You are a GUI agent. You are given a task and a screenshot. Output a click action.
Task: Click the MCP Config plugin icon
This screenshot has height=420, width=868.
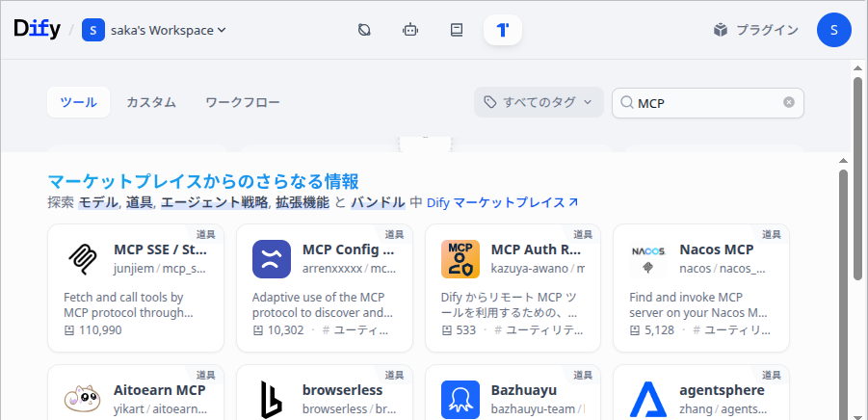[x=272, y=259]
